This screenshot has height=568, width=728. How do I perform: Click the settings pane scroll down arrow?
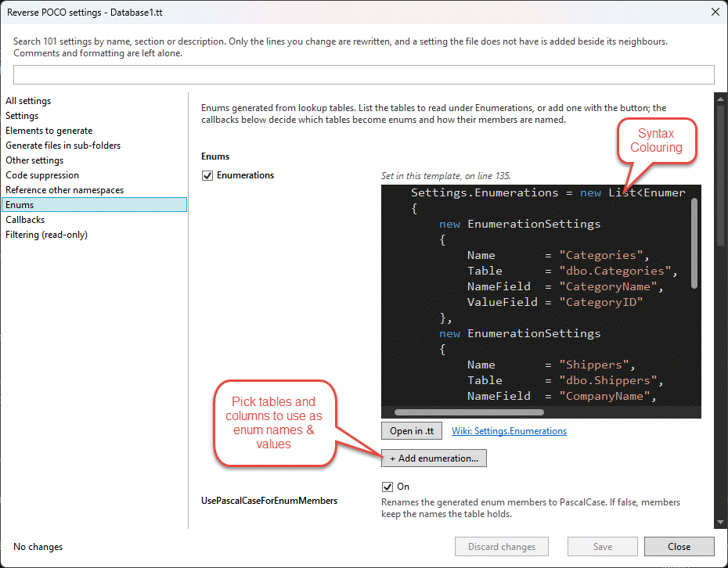click(x=720, y=522)
